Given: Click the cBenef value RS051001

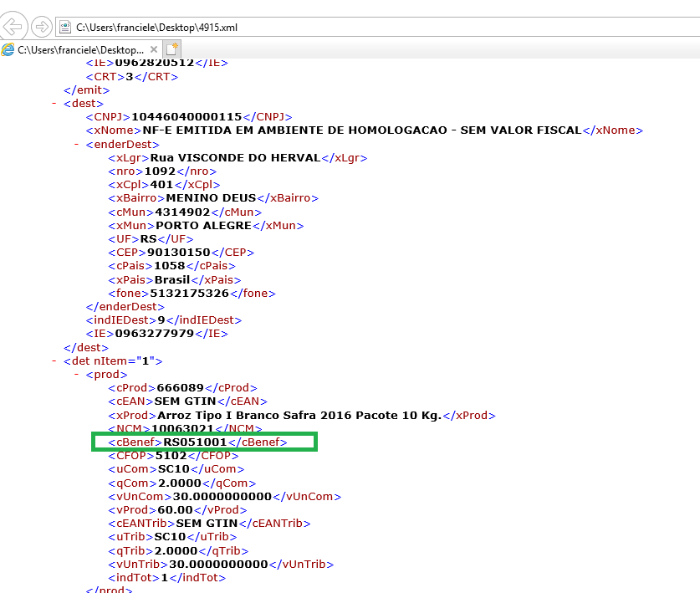Looking at the screenshot, I should (195, 442).
